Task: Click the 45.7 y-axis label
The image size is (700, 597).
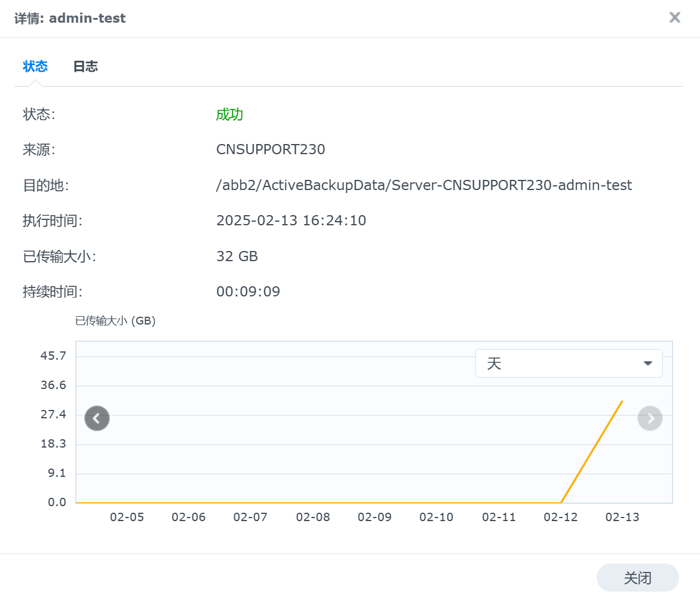Action: pyautogui.click(x=53, y=356)
